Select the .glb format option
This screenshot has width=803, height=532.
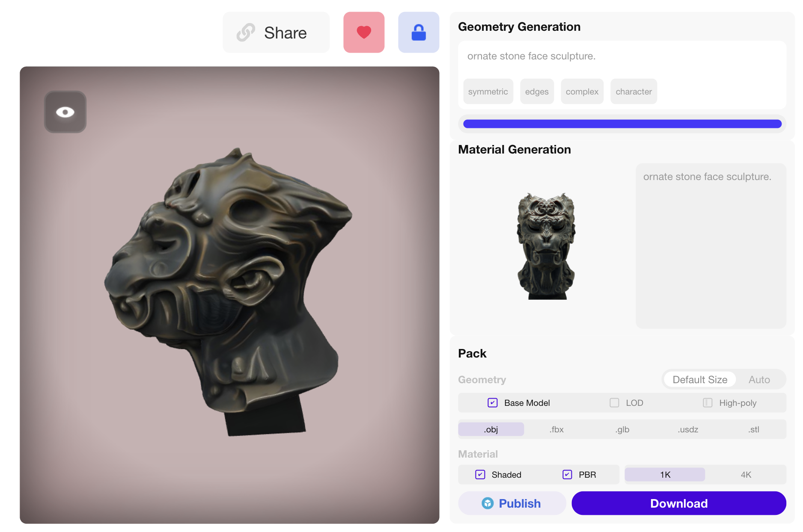pyautogui.click(x=622, y=429)
